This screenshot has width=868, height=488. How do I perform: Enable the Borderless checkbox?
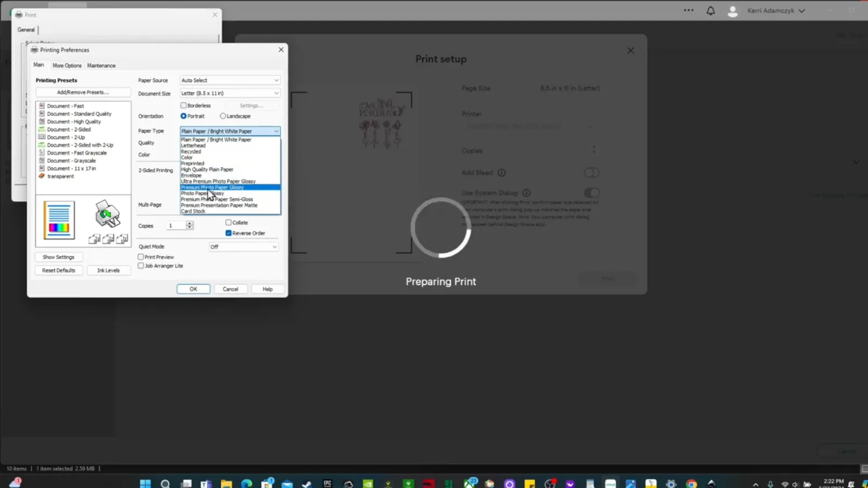pyautogui.click(x=184, y=106)
